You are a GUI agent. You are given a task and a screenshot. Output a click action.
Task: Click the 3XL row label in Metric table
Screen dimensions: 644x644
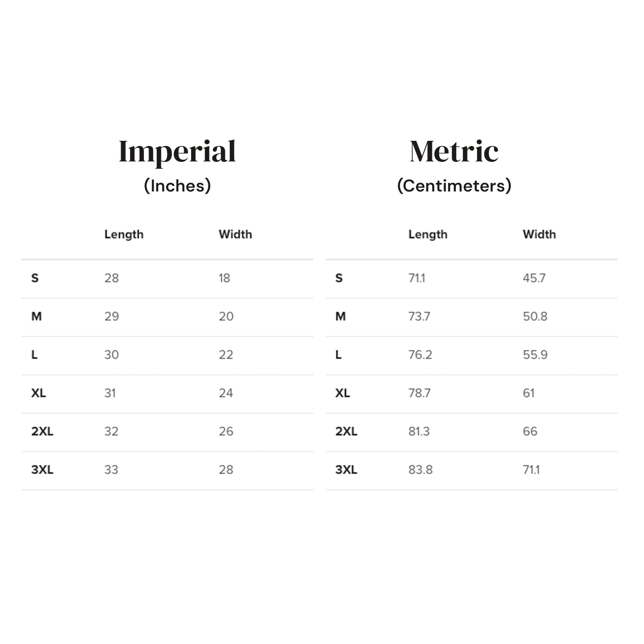tap(346, 470)
